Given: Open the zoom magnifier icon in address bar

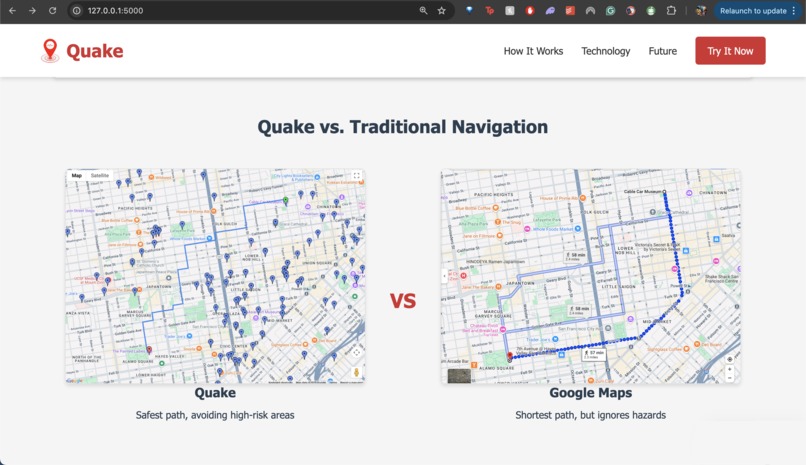Looking at the screenshot, I should point(423,10).
